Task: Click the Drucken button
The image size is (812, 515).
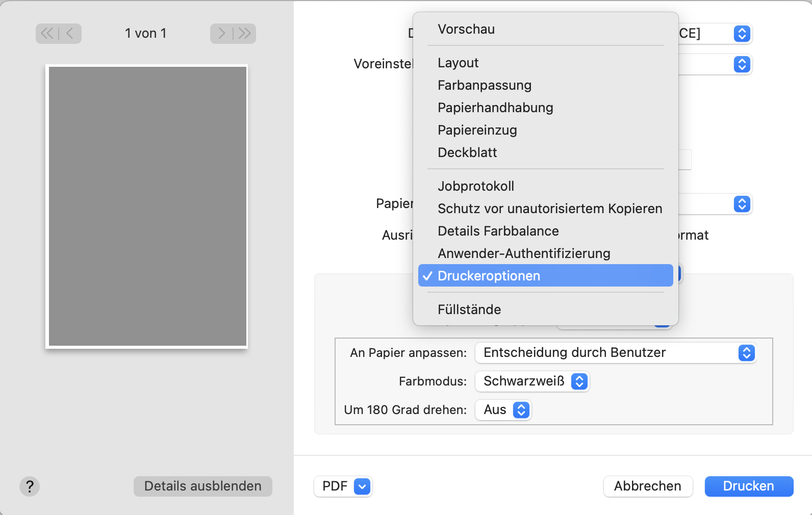Action: (748, 486)
